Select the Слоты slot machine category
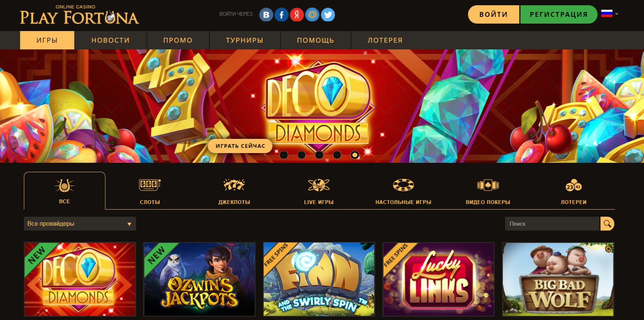This screenshot has height=320, width=644. pos(150,191)
